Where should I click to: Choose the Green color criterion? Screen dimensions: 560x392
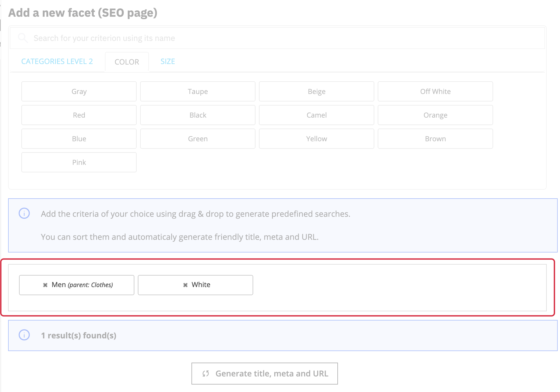198,139
